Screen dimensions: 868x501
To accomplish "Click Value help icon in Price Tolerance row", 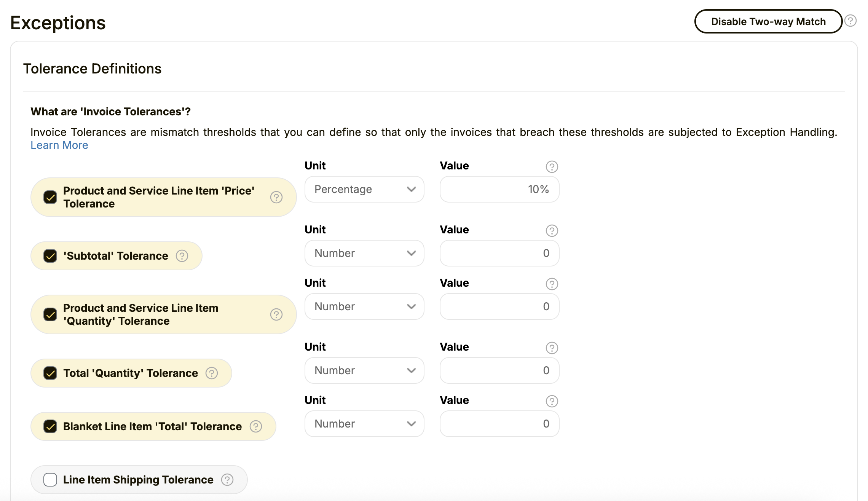I will pyautogui.click(x=552, y=166).
